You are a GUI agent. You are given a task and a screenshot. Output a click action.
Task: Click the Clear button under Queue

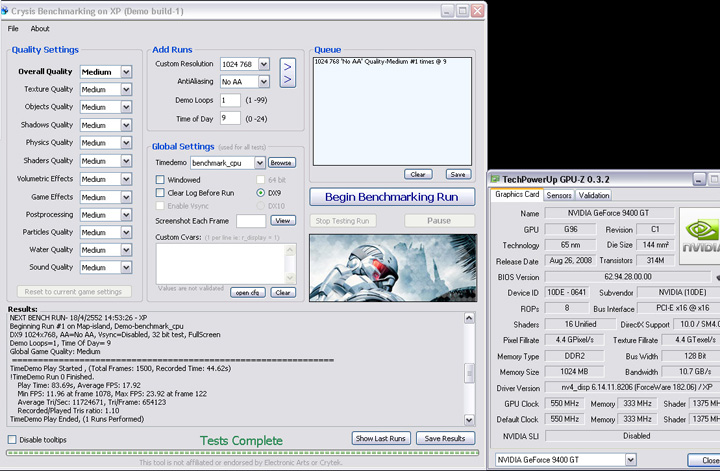click(x=418, y=174)
